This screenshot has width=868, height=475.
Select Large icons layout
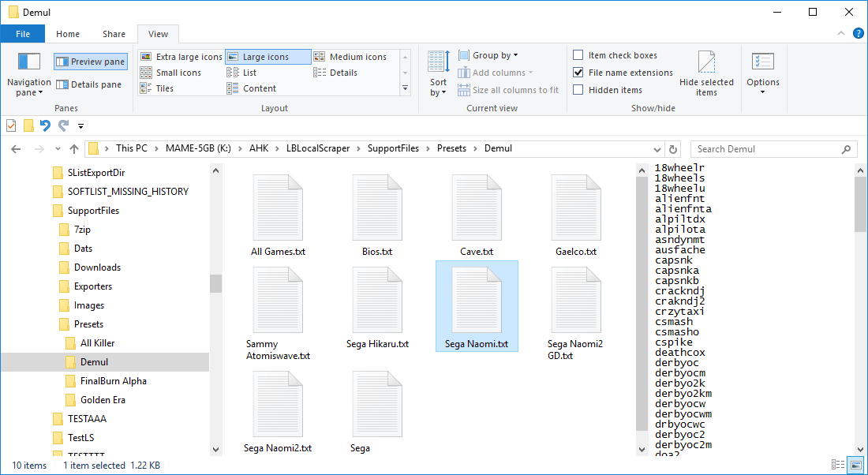coord(268,57)
